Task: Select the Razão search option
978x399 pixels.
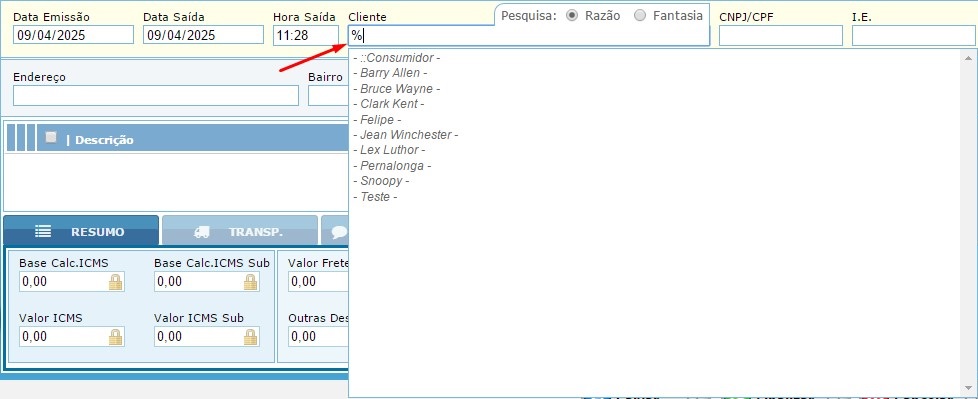Action: click(x=571, y=16)
